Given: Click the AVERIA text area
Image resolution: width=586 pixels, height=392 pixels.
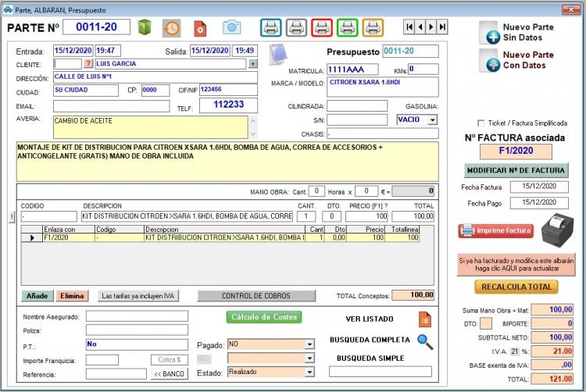Looking at the screenshot, I should (x=151, y=127).
